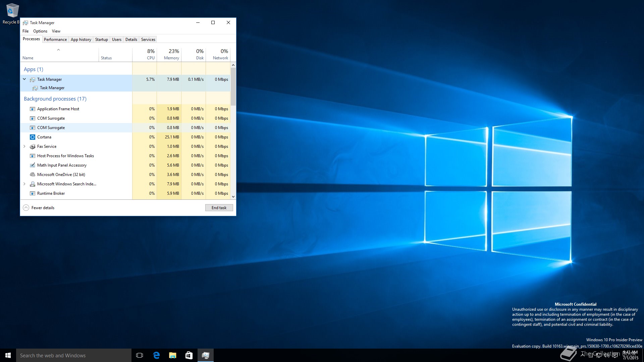Select the Cortana process row
Image resolution: width=644 pixels, height=362 pixels.
[125, 137]
